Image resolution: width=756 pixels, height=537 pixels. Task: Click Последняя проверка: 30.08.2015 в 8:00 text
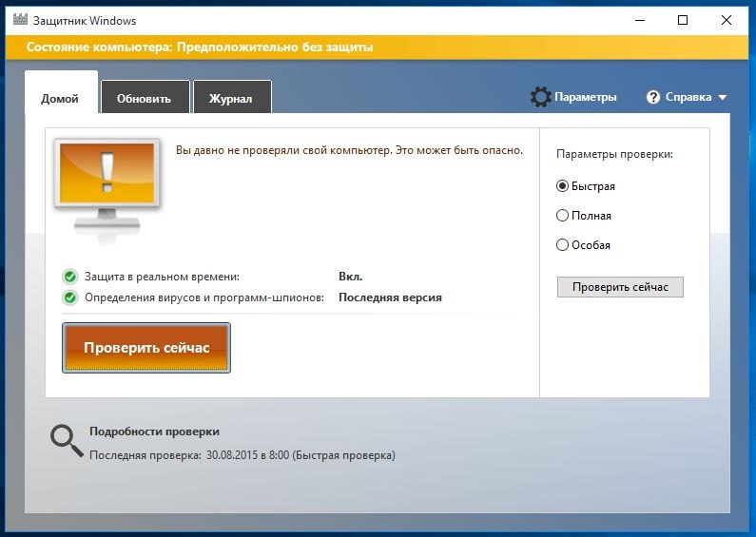tap(242, 455)
